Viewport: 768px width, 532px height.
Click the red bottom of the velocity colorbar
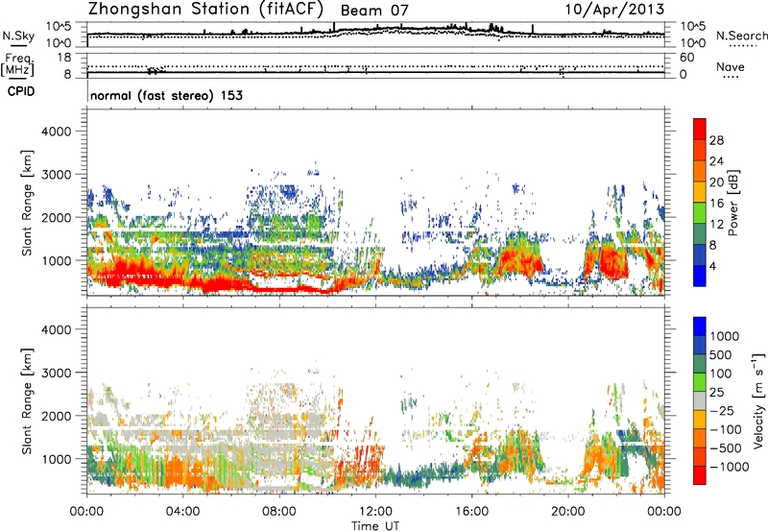point(700,475)
